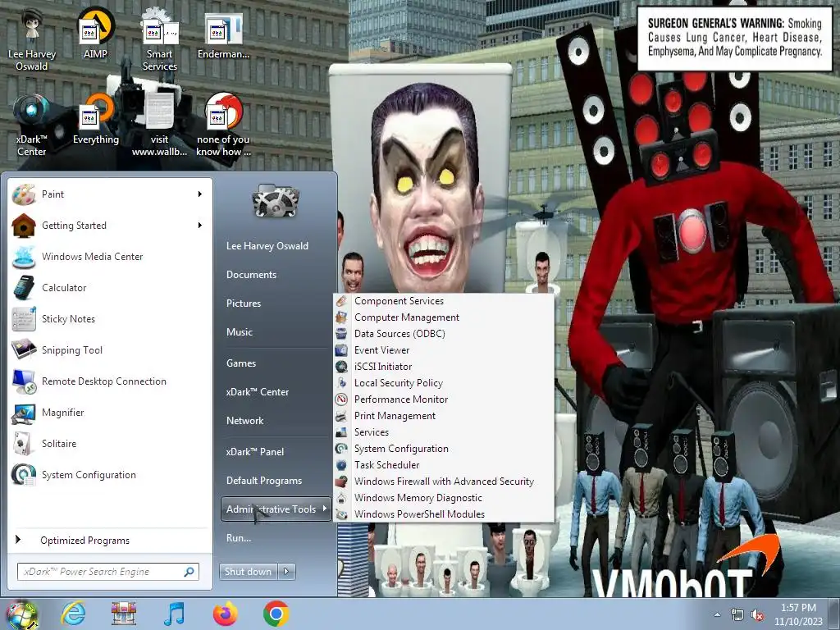
Task: Open Event Viewer
Action: pos(444,350)
